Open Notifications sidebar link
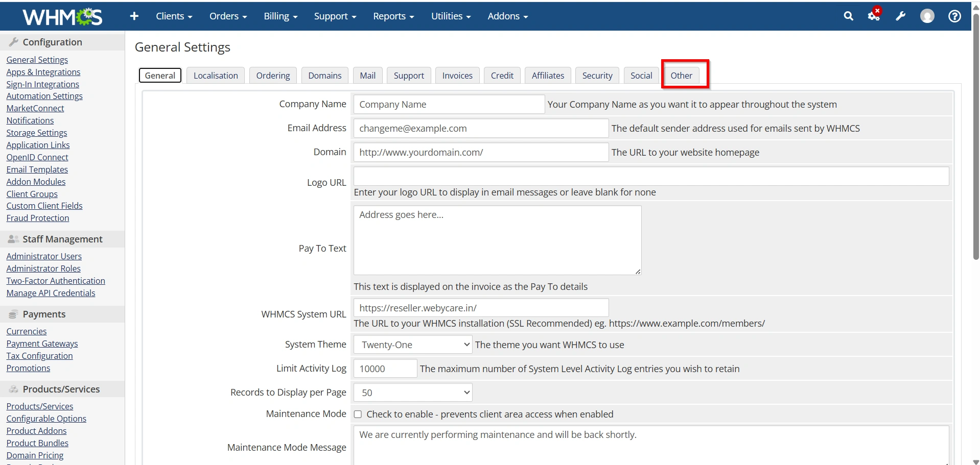The image size is (980, 465). [x=30, y=120]
